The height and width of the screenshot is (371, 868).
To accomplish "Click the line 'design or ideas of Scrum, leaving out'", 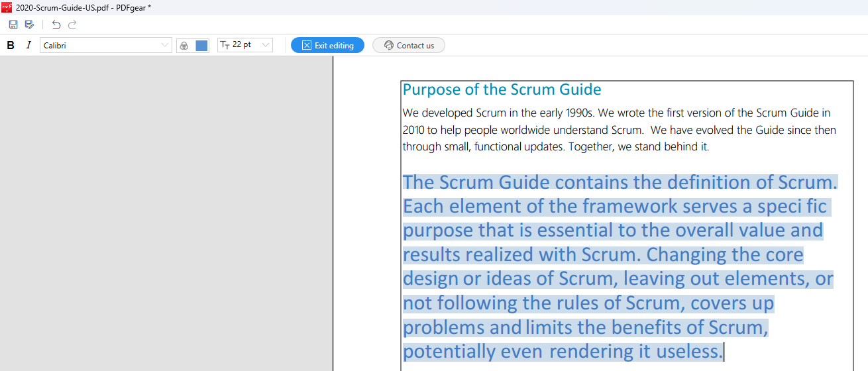I will 618,278.
